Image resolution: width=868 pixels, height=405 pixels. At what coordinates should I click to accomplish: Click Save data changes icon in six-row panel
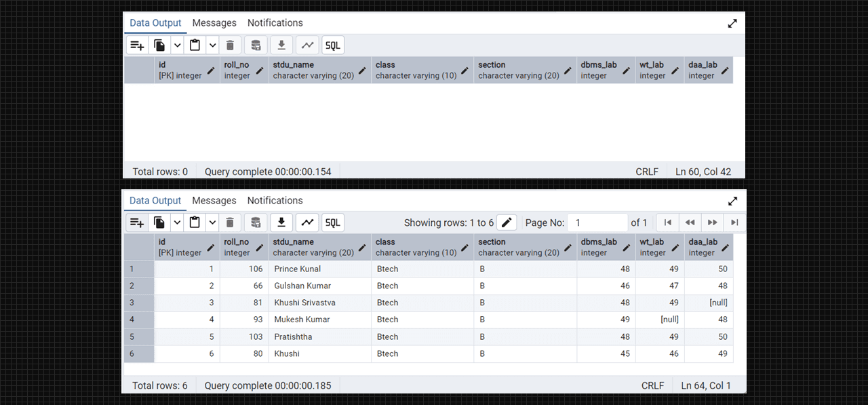coord(256,223)
